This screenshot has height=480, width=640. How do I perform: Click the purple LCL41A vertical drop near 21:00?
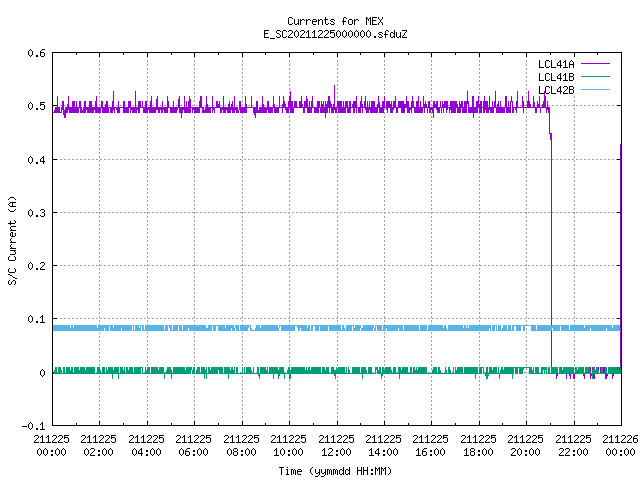551,253
